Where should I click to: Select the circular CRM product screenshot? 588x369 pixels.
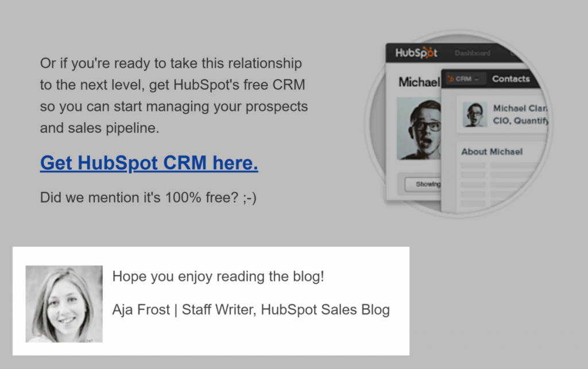coord(458,124)
